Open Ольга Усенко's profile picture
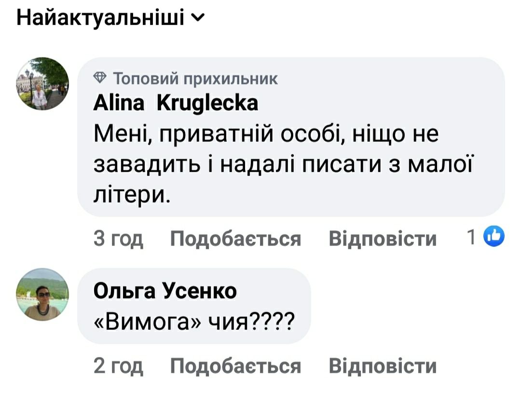 point(43,294)
